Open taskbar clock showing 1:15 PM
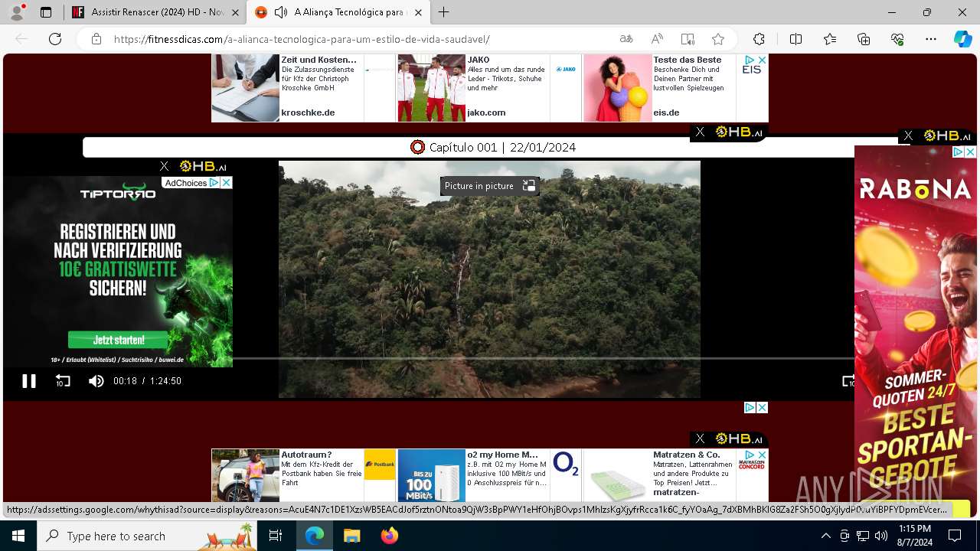The width and height of the screenshot is (980, 551). coord(915,536)
